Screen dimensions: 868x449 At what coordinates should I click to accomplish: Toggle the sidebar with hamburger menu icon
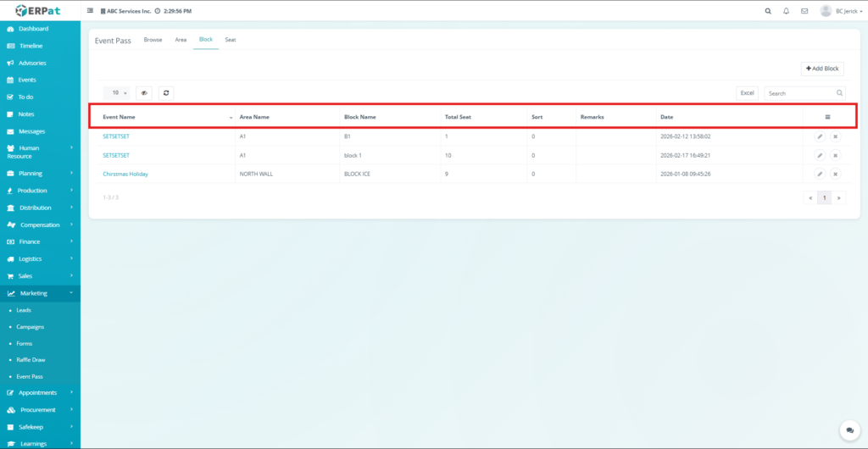[x=91, y=11]
